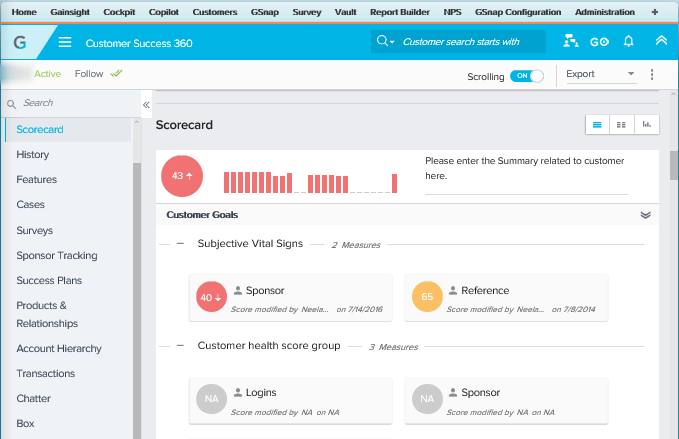Image resolution: width=679 pixels, height=439 pixels.
Task: Open the Cockpit tab
Action: (x=119, y=12)
